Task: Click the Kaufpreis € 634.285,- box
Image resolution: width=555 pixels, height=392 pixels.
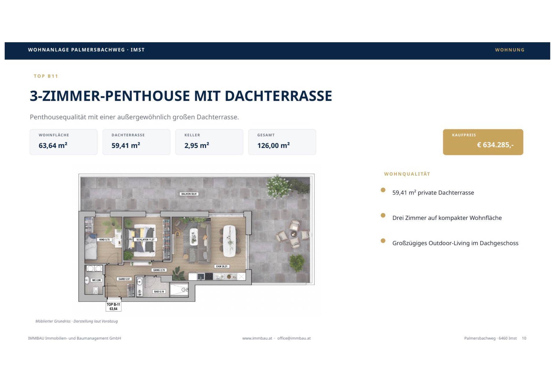Action: [483, 142]
